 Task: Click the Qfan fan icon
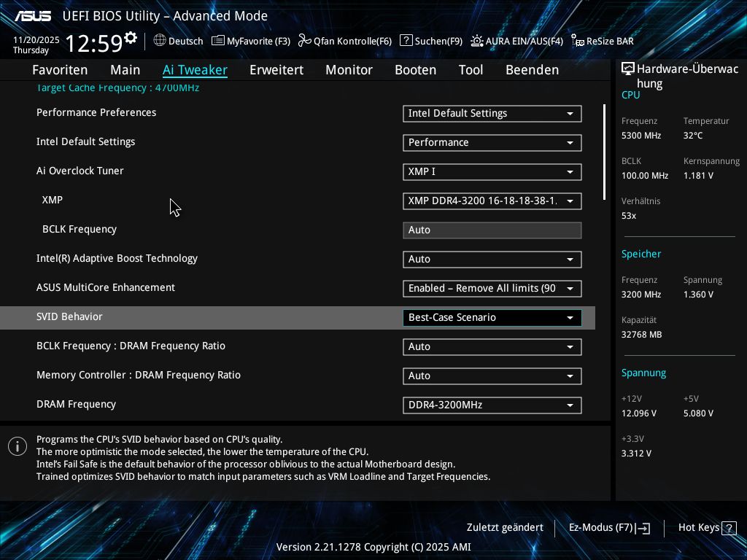304,41
